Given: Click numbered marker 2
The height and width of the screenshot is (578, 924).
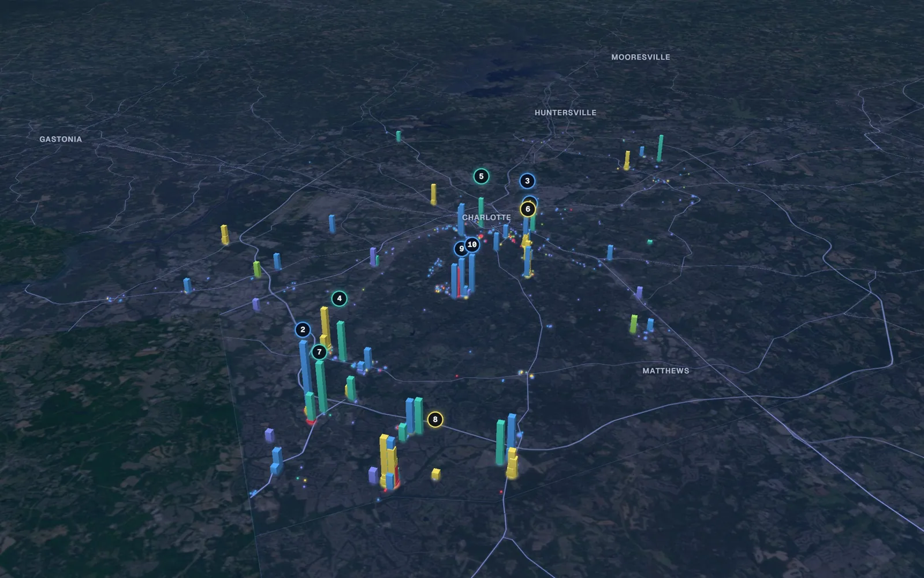Looking at the screenshot, I should pyautogui.click(x=303, y=329).
